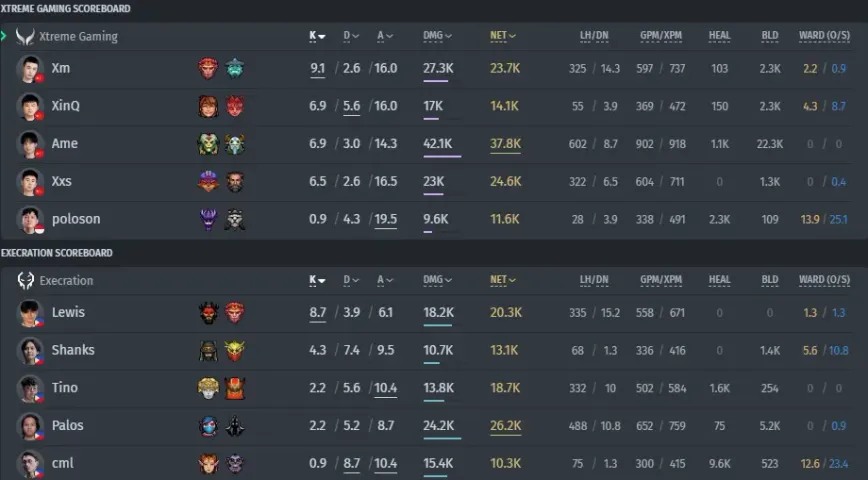Screen dimensions: 868x480
Task: Open the Palos player name link
Action: pos(68,425)
